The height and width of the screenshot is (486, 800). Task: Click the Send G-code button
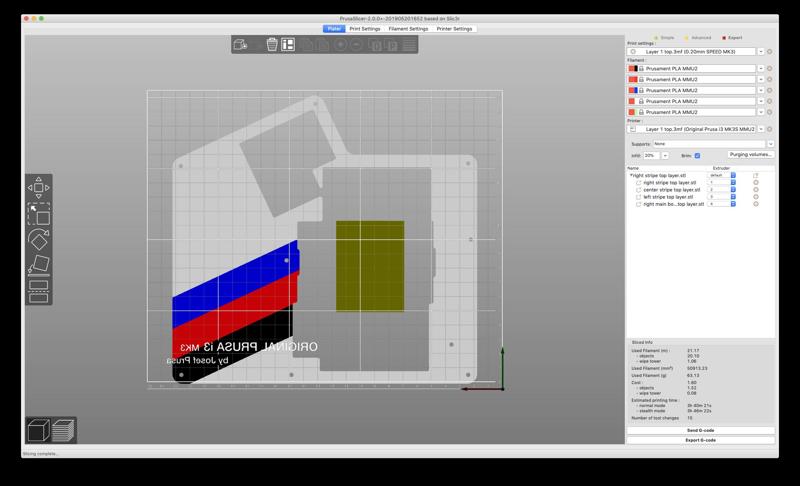pos(701,430)
